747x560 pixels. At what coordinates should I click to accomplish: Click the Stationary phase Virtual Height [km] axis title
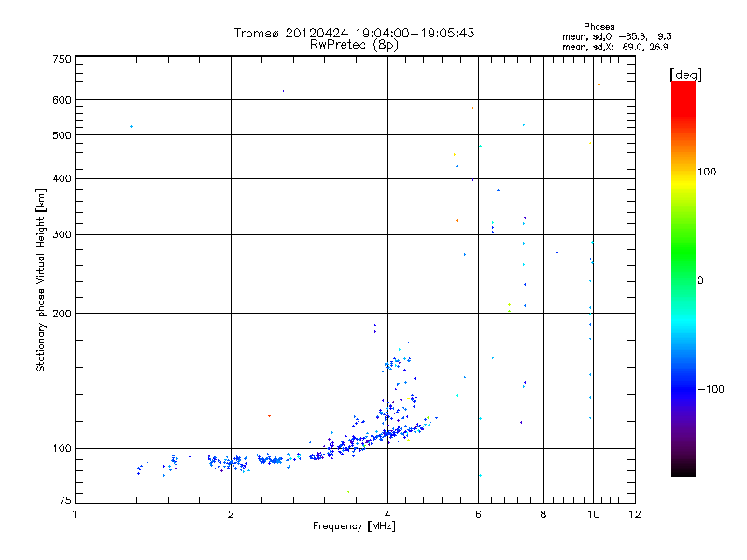[x=41, y=281]
